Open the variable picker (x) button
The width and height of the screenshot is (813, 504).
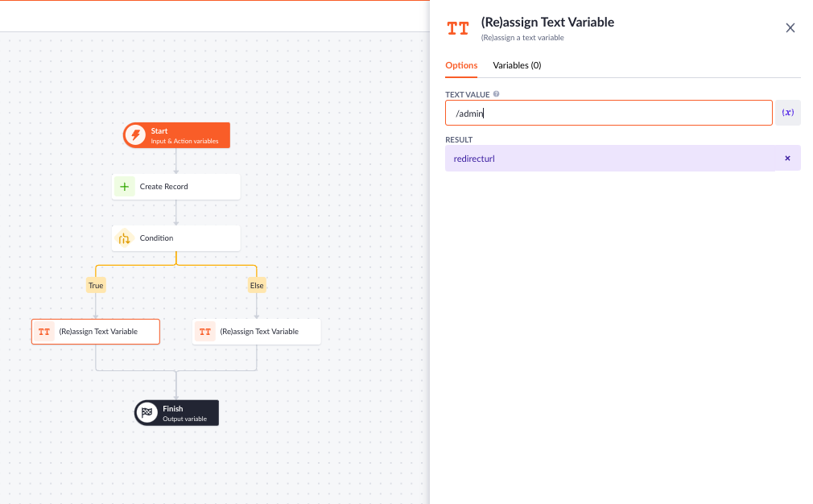click(787, 113)
